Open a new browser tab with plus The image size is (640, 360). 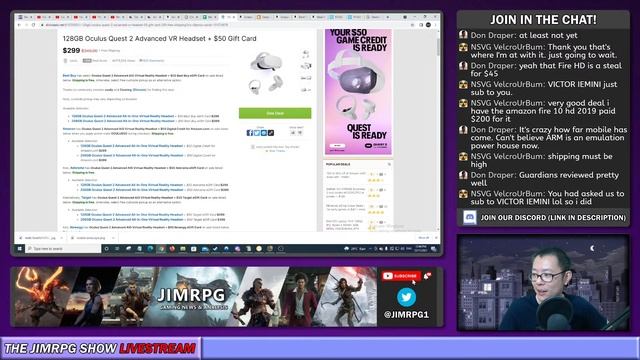(x=387, y=17)
